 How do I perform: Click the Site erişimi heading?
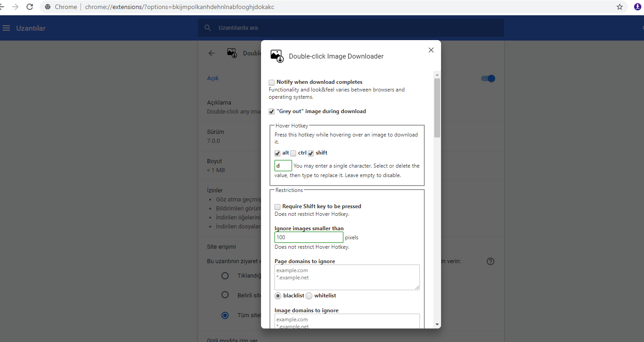(x=221, y=247)
